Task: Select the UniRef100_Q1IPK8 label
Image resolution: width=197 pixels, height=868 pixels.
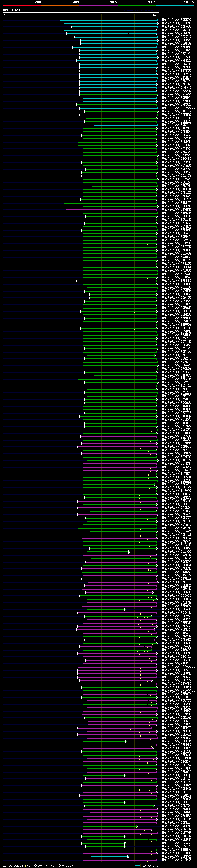Action: (x=176, y=860)
